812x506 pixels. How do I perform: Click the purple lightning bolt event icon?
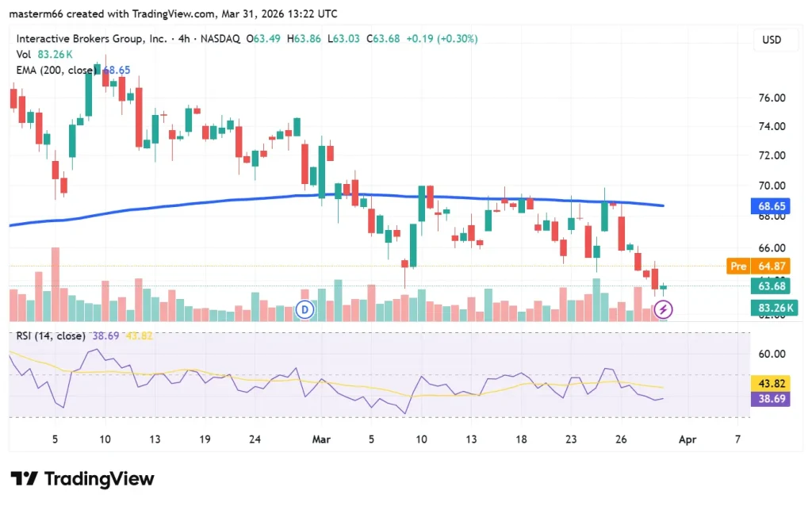pos(661,309)
